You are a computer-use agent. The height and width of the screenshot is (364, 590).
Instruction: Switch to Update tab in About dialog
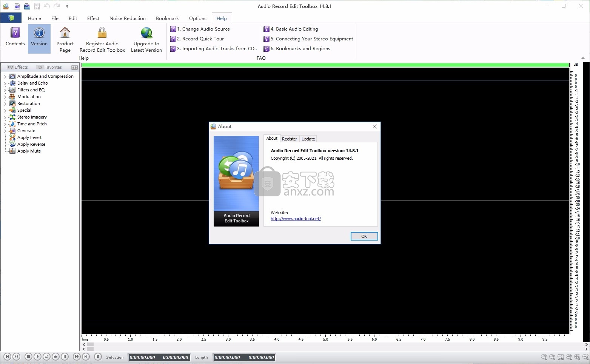(x=308, y=139)
